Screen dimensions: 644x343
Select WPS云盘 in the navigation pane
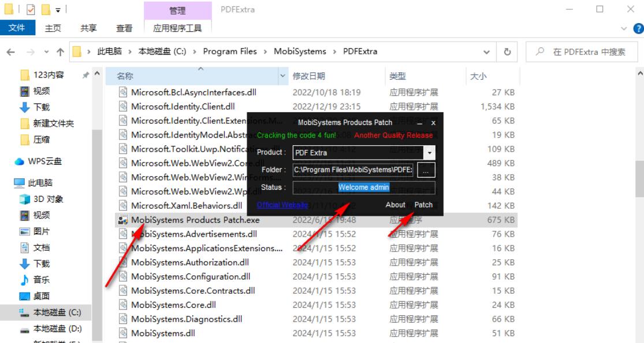point(44,161)
